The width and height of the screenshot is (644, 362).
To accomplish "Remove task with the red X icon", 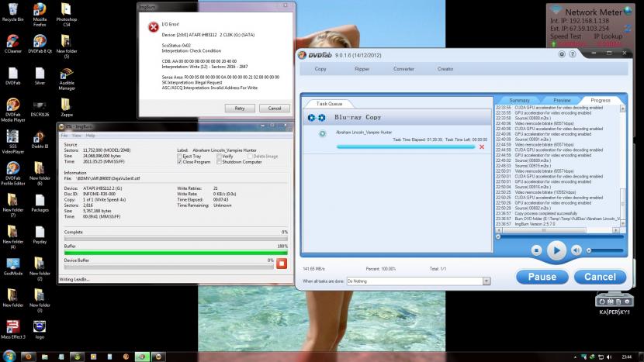I will pos(482,147).
